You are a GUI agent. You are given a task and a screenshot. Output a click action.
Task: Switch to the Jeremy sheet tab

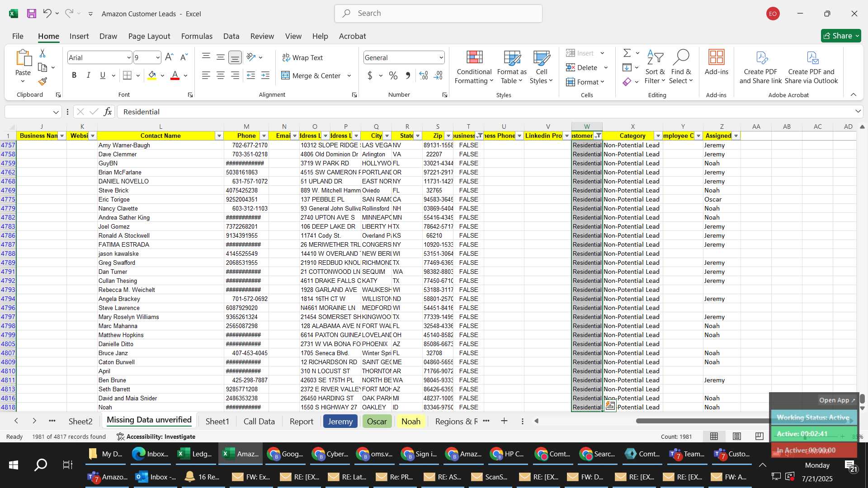(x=340, y=421)
